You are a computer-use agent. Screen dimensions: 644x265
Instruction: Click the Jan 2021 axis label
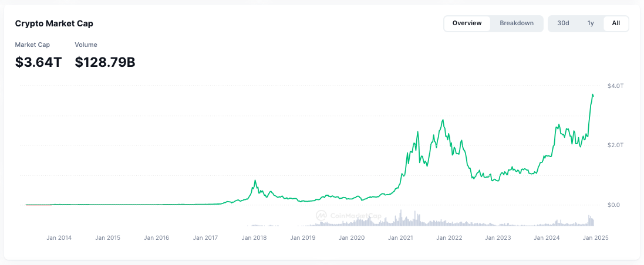(400, 237)
